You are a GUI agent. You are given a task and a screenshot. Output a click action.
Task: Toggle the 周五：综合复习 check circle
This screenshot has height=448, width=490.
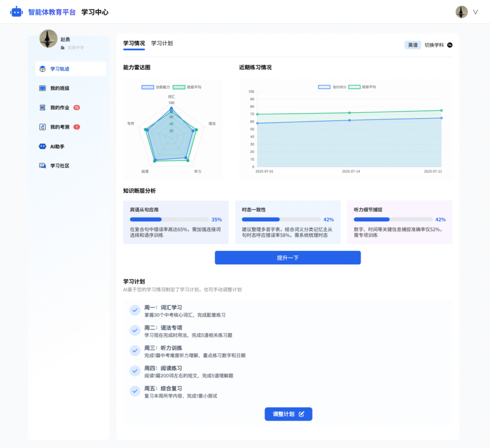coord(134,392)
